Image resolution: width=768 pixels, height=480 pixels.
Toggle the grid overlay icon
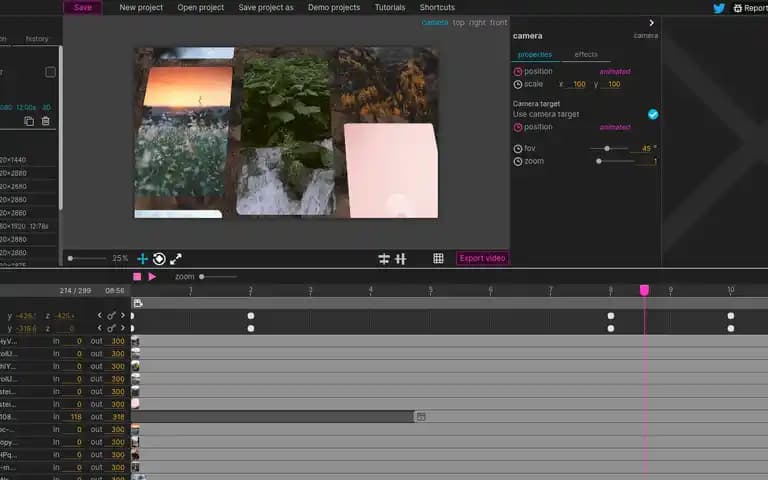click(438, 259)
